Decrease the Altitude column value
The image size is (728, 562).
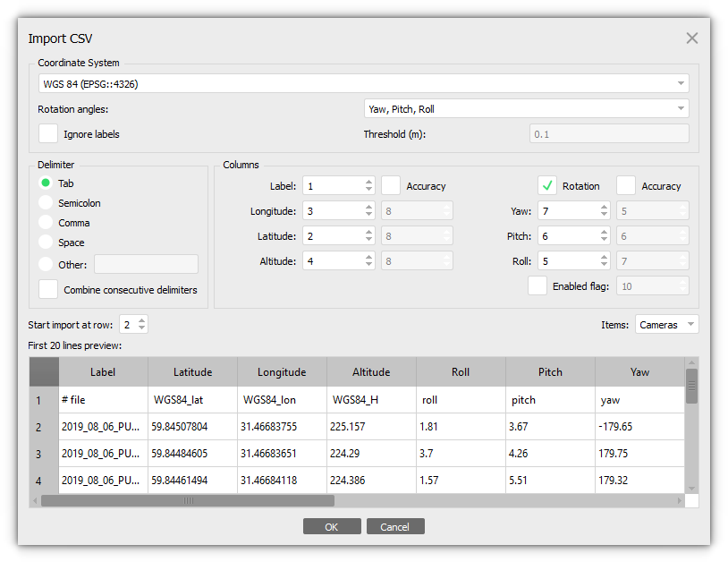[369, 265]
